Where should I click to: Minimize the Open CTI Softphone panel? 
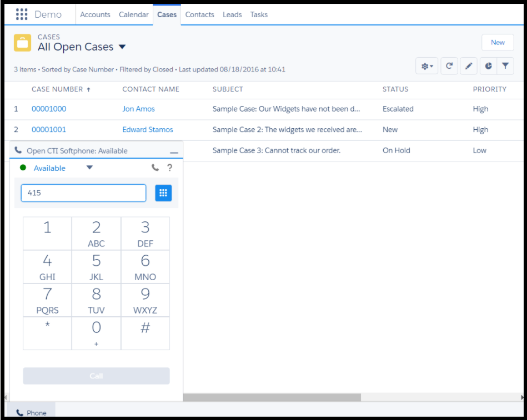pyautogui.click(x=174, y=151)
